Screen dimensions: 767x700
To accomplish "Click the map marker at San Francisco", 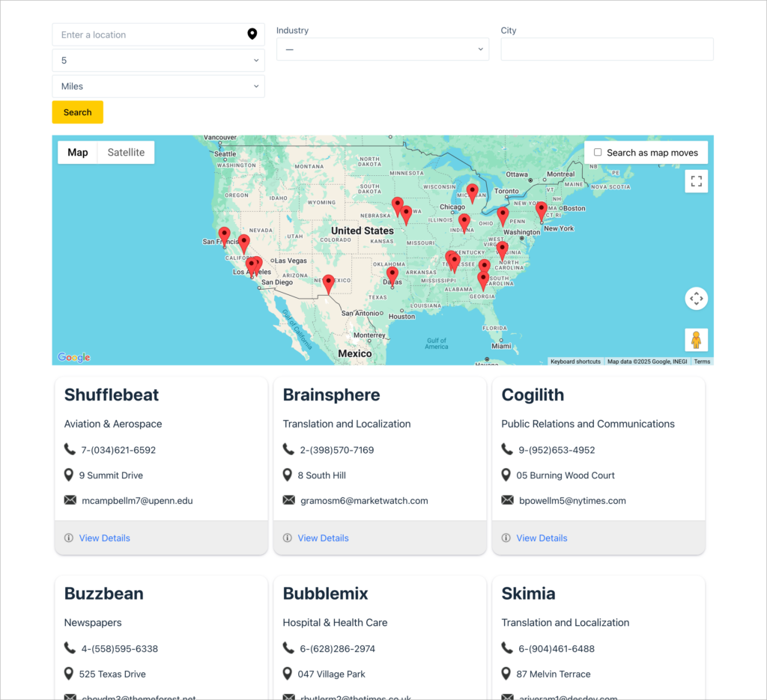I will (224, 237).
